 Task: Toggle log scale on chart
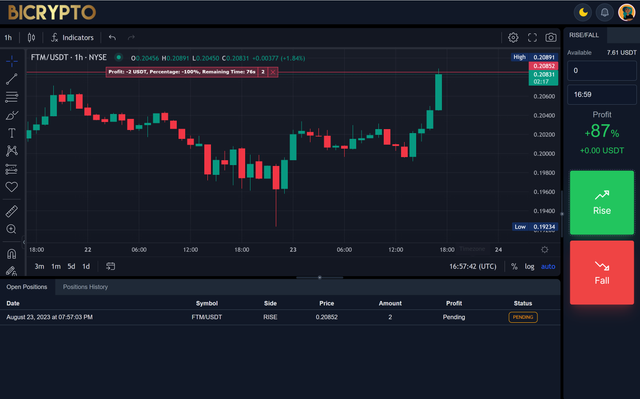[529, 266]
